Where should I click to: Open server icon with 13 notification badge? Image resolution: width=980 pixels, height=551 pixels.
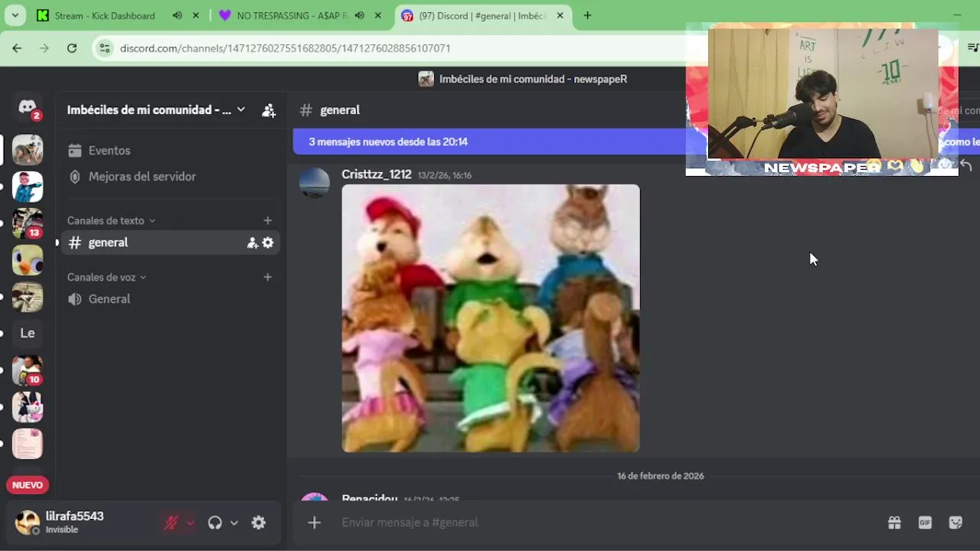pyautogui.click(x=28, y=223)
